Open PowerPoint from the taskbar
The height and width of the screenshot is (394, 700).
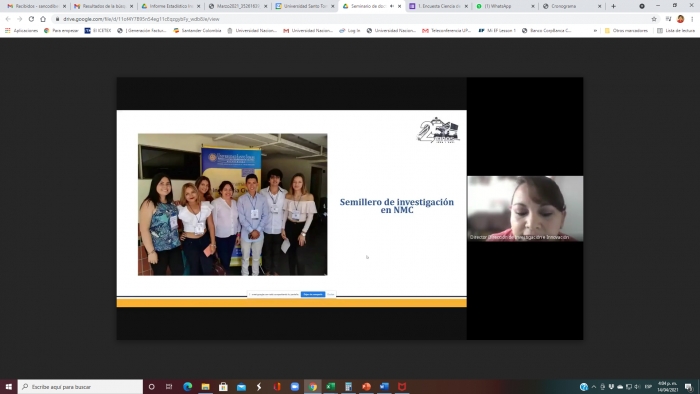tap(366, 386)
